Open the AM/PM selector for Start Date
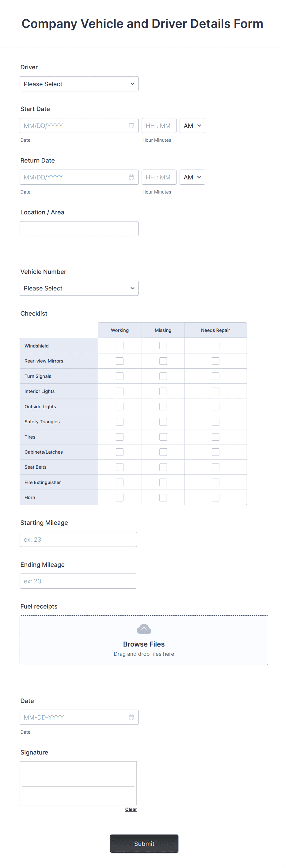This screenshot has height=868, width=285. (192, 125)
